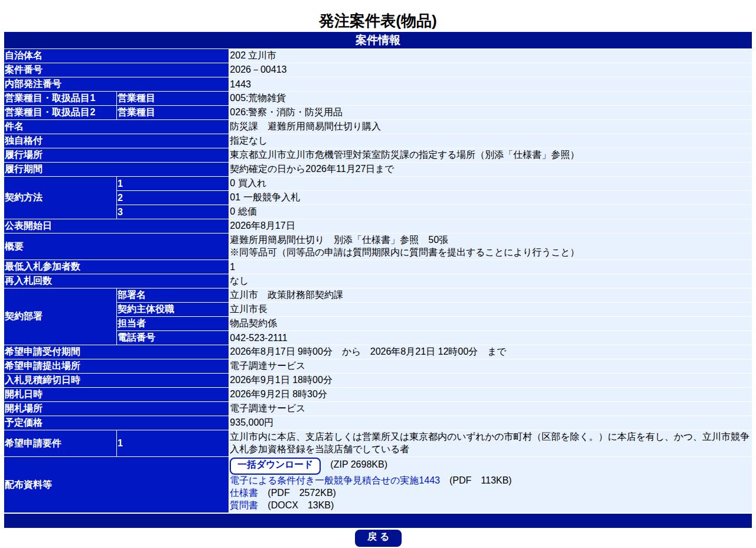Viewport: 756px width, 548px height.
Task: Open the 電子による条件付き一般競争見積合せの実施1443 PDF link
Action: click(x=335, y=481)
